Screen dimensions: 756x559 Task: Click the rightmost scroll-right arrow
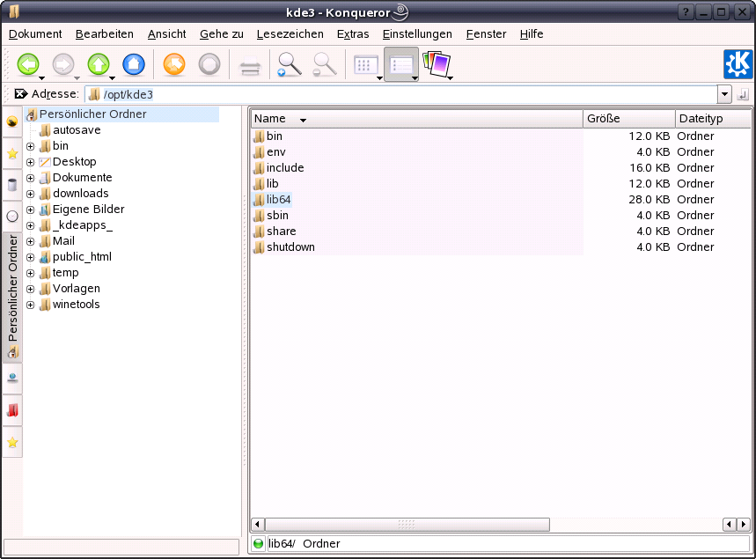tap(744, 525)
